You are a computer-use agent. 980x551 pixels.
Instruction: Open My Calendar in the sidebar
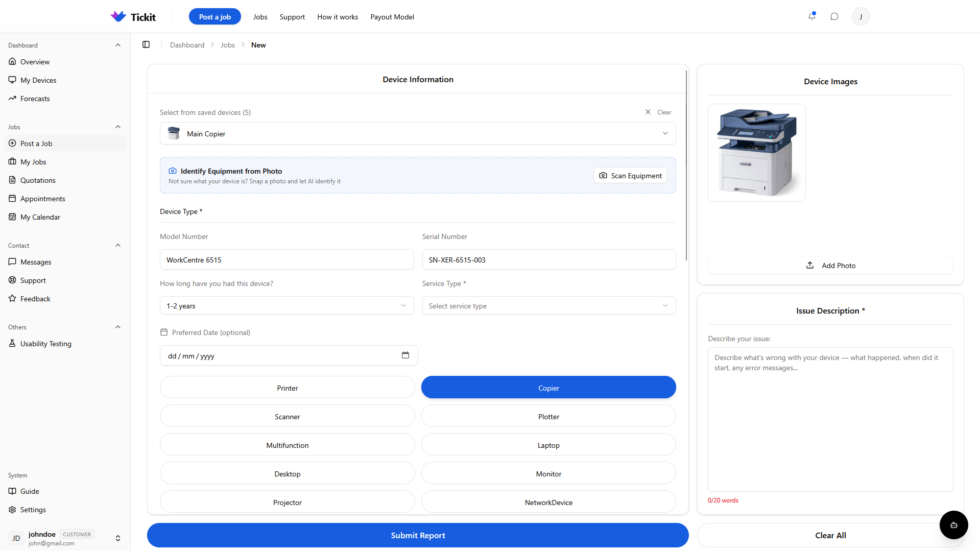(40, 217)
